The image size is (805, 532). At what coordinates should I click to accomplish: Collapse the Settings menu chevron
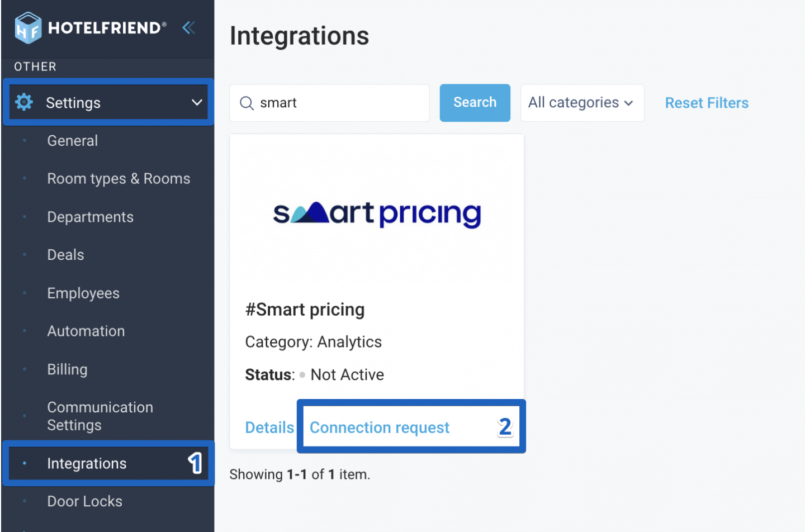(197, 102)
